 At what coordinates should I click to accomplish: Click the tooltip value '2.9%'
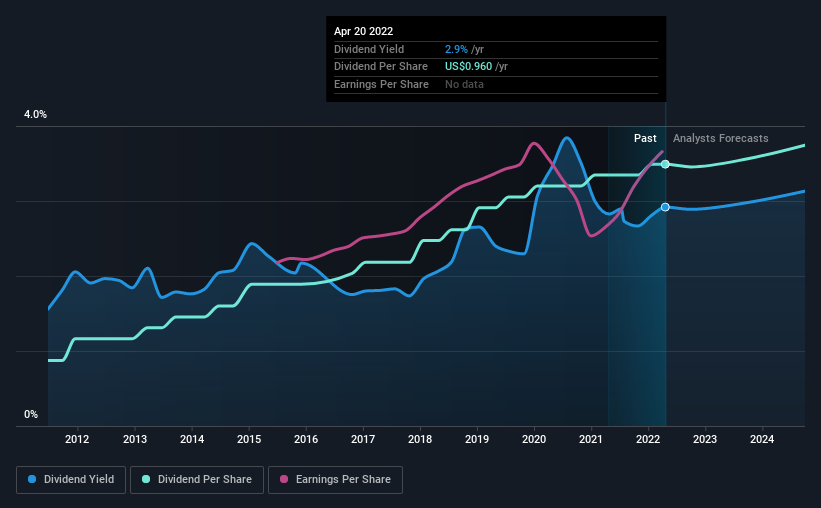[x=456, y=49]
